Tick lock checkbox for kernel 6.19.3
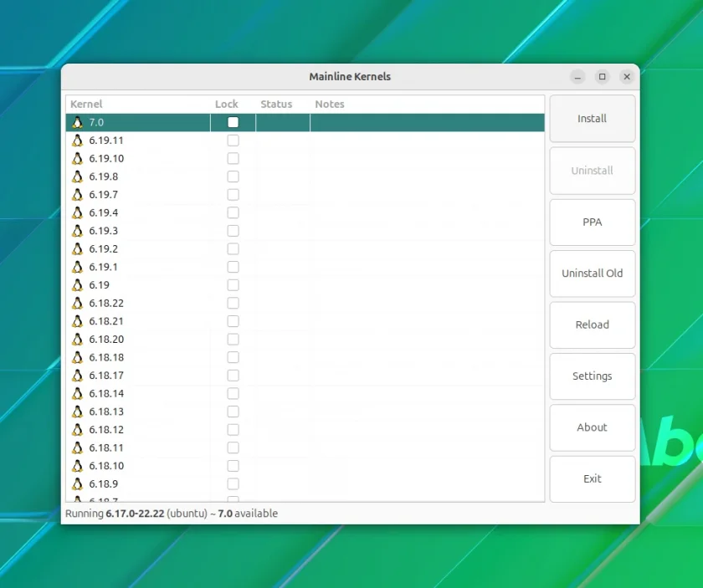The width and height of the screenshot is (703, 588). coord(233,231)
